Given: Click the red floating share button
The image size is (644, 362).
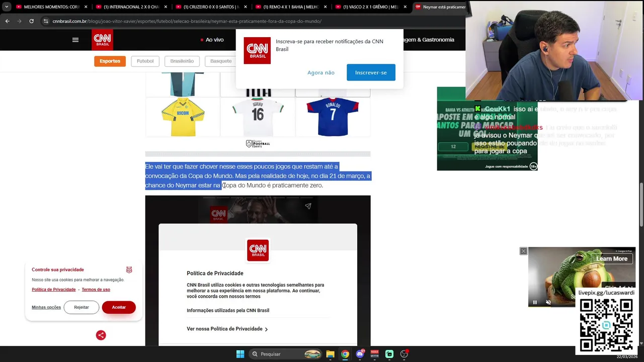Looking at the screenshot, I should coord(101,335).
